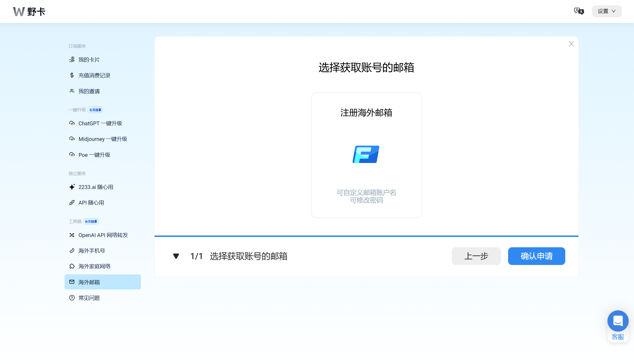Click the 海外家庭网络 puzzle icon
Image resolution: width=634 pixels, height=364 pixels.
(x=72, y=266)
